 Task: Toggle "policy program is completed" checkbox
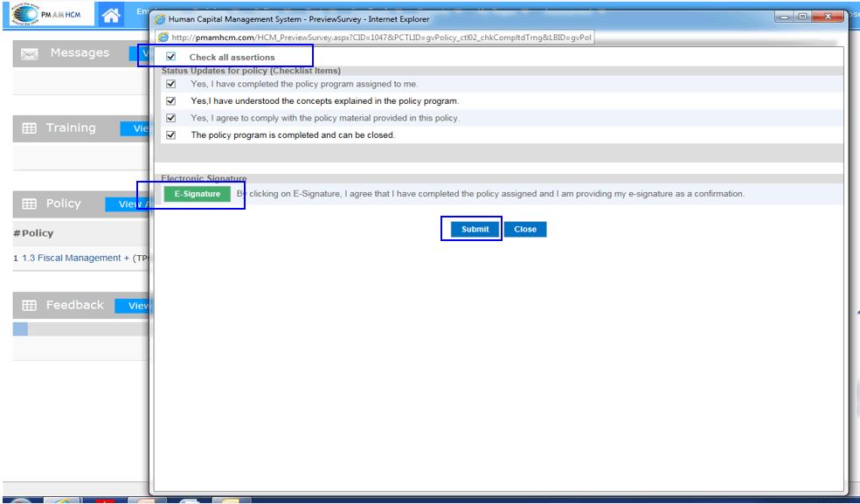[x=171, y=135]
